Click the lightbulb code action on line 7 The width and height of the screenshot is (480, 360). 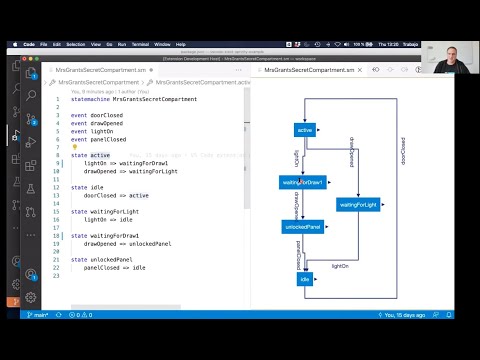(75, 147)
